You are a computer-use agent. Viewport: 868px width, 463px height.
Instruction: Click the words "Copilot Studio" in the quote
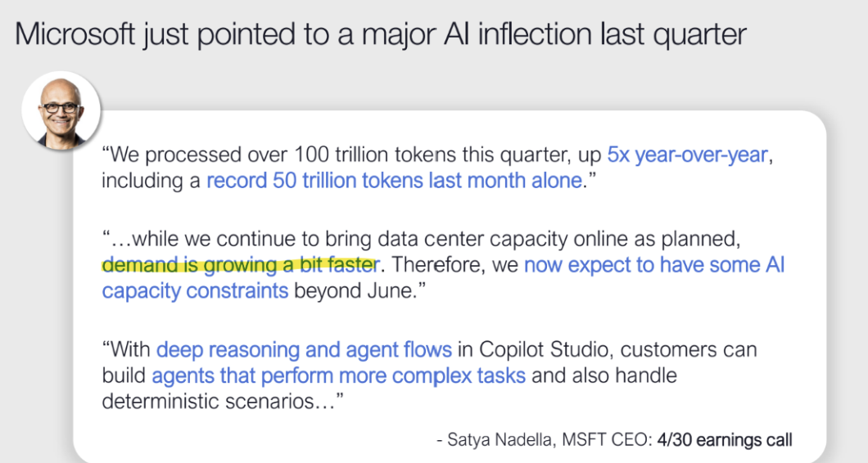click(545, 350)
